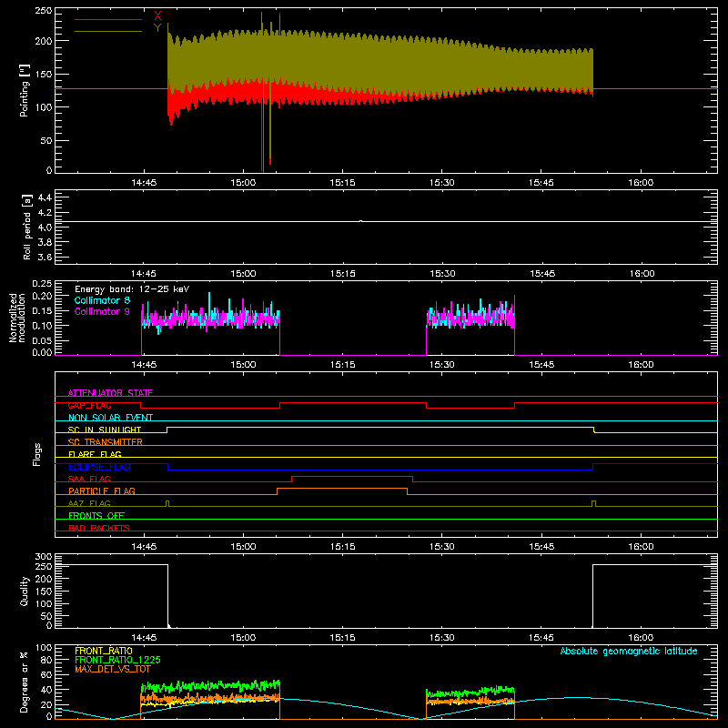
Task: Click the Pointing axis title
Action: click(x=25, y=90)
